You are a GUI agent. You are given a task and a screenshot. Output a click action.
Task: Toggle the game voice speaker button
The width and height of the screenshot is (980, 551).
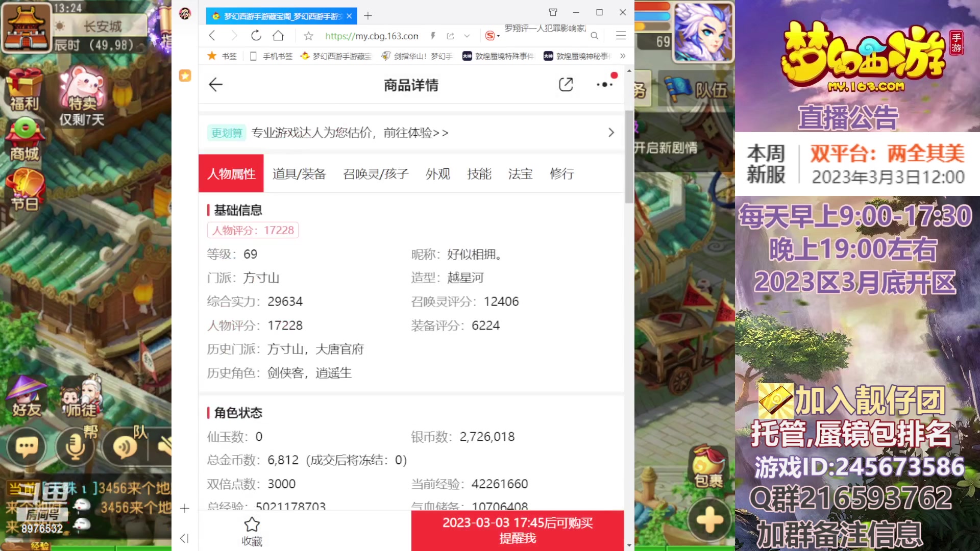[125, 447]
